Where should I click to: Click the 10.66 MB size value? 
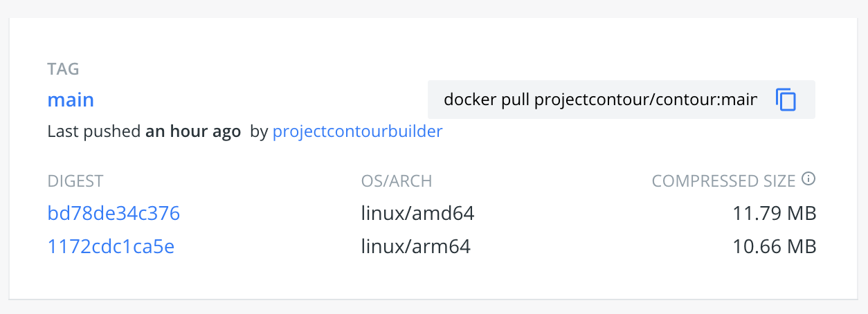pos(774,246)
